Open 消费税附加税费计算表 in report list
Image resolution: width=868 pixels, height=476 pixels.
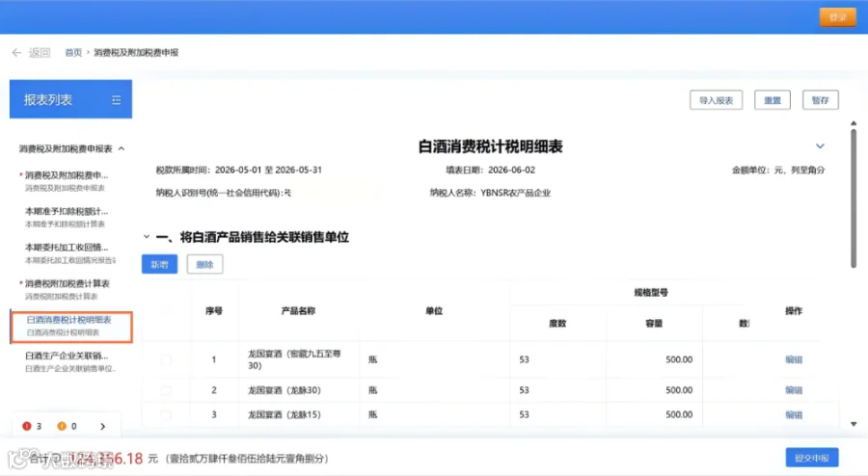68,289
